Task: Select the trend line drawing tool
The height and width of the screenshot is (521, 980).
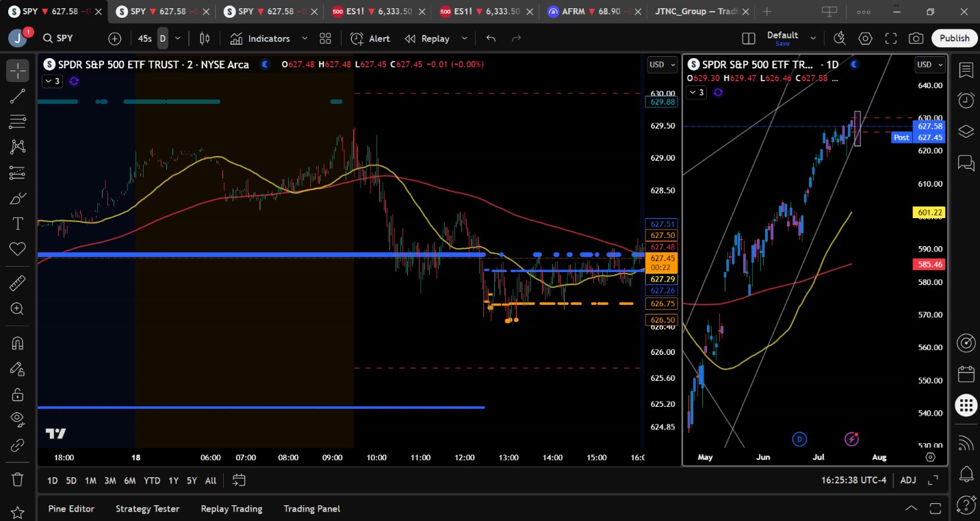Action: click(x=18, y=96)
